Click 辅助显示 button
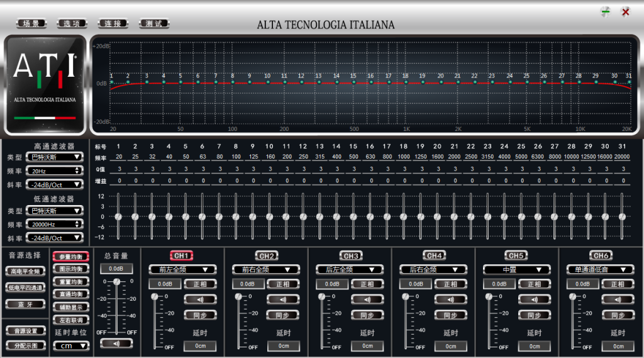This screenshot has height=358, width=644. point(71,307)
